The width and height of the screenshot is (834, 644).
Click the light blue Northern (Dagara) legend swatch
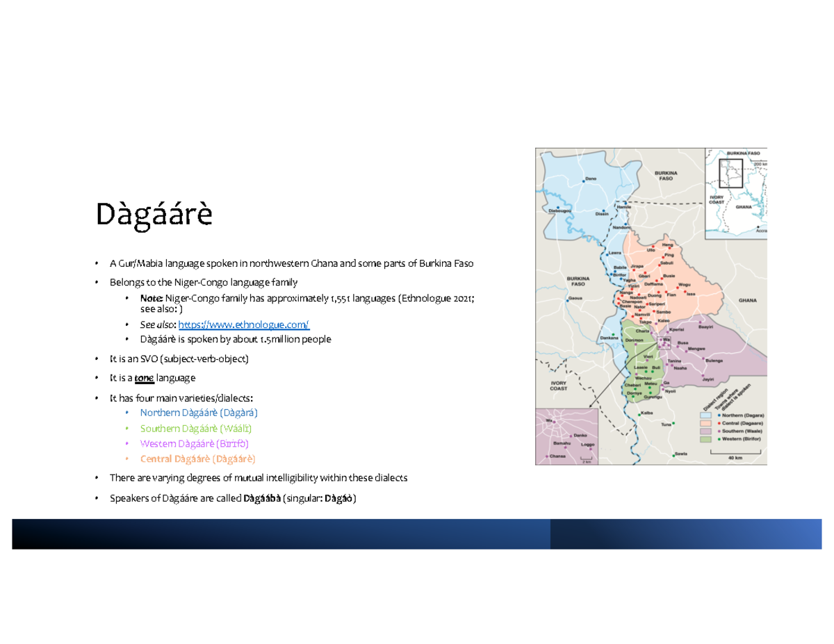[705, 415]
